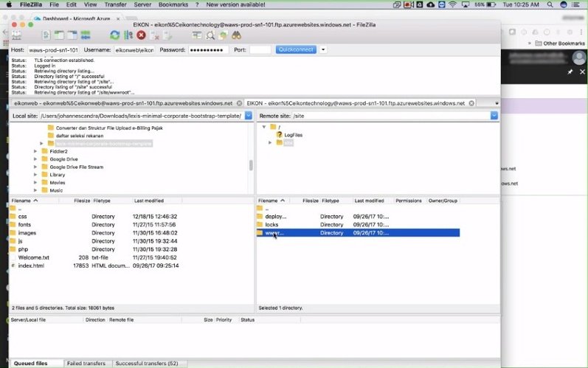The image size is (588, 368).
Task: Open Spotlight search in menu bar
Action: (550, 4)
